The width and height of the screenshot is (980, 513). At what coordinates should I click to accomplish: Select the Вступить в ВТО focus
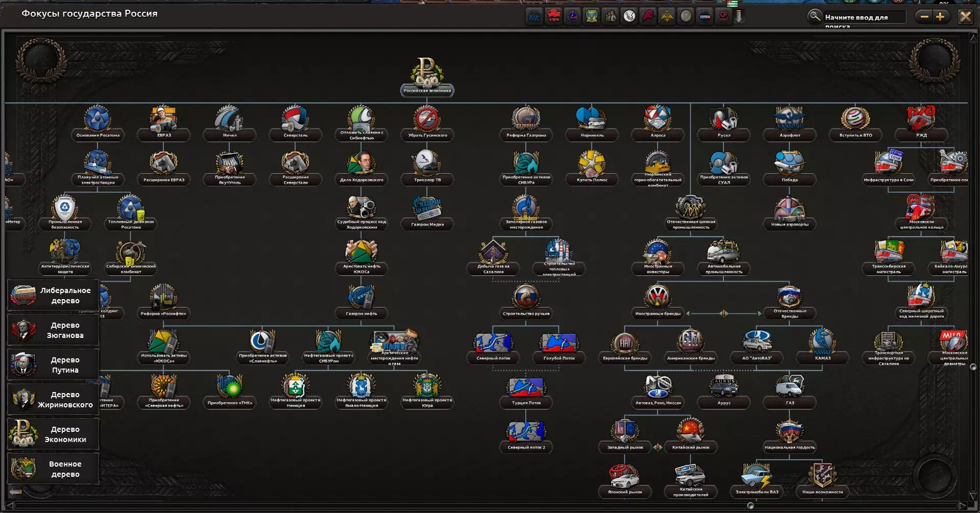pos(855,123)
